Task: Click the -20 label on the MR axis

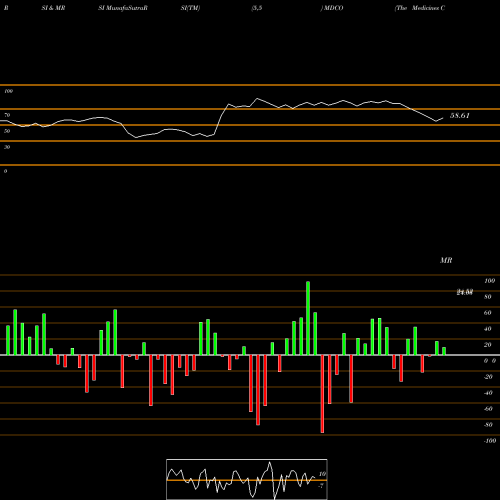Action: tap(488, 377)
